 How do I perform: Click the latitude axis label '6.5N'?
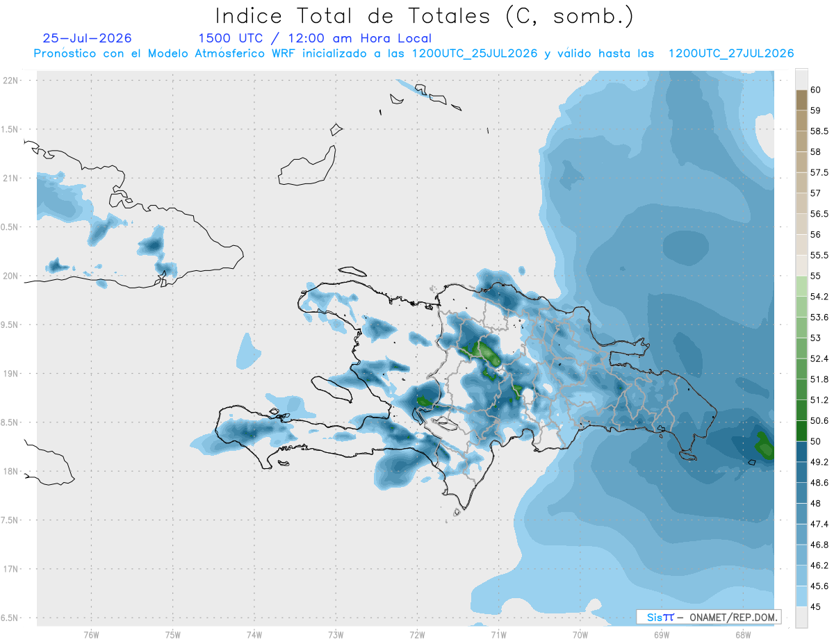10,618
